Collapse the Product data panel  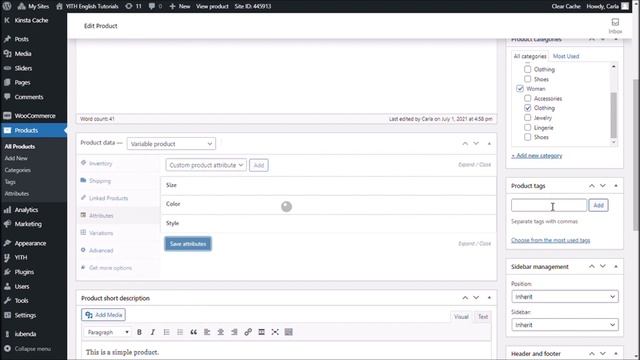[489, 144]
